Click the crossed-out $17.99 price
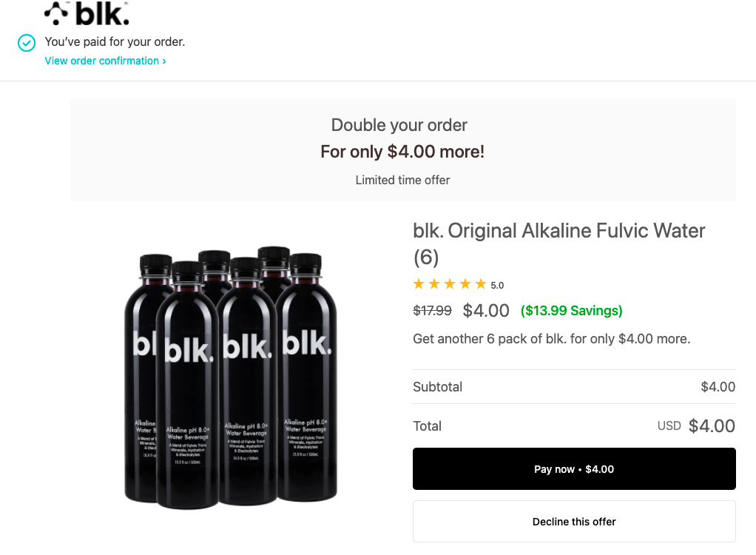Image resolution: width=756 pixels, height=555 pixels. pyautogui.click(x=432, y=311)
